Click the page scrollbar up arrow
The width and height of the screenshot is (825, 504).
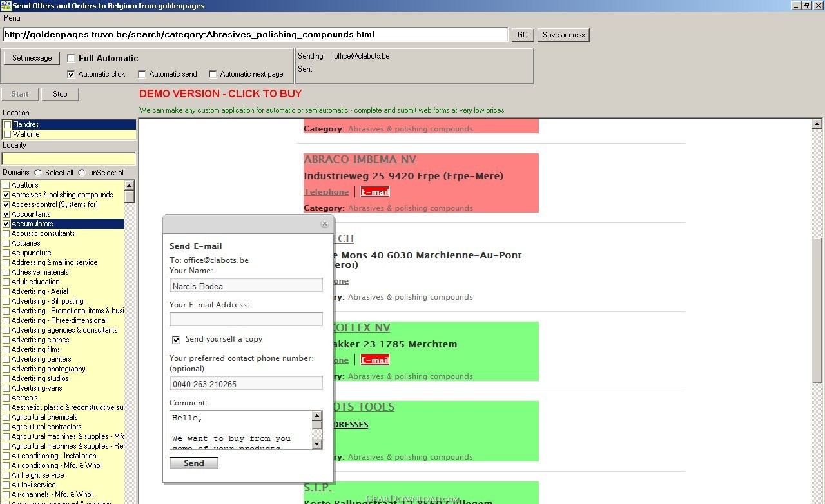click(817, 124)
